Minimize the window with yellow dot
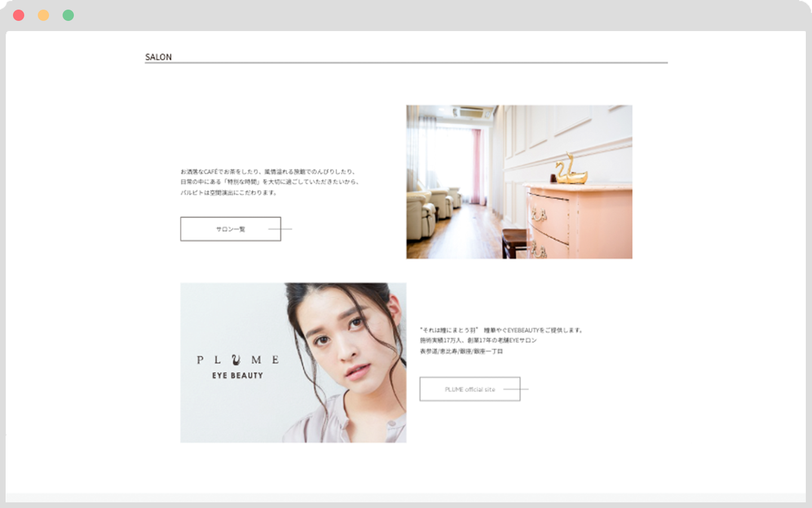The height and width of the screenshot is (508, 812). [43, 15]
